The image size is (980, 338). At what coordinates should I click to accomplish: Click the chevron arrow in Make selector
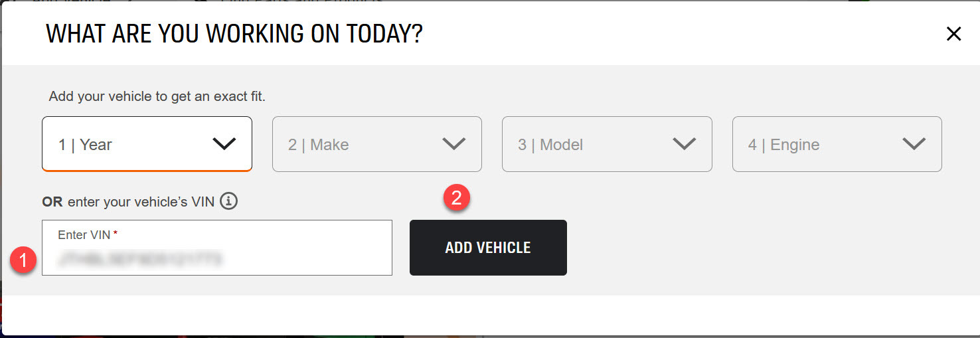tap(454, 144)
